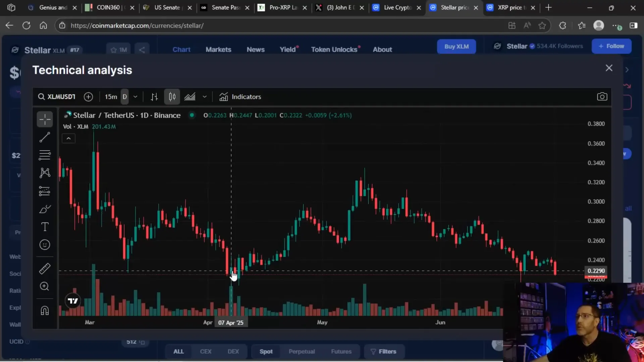Open a new browser tab
The height and width of the screenshot is (362, 644).
click(548, 7)
